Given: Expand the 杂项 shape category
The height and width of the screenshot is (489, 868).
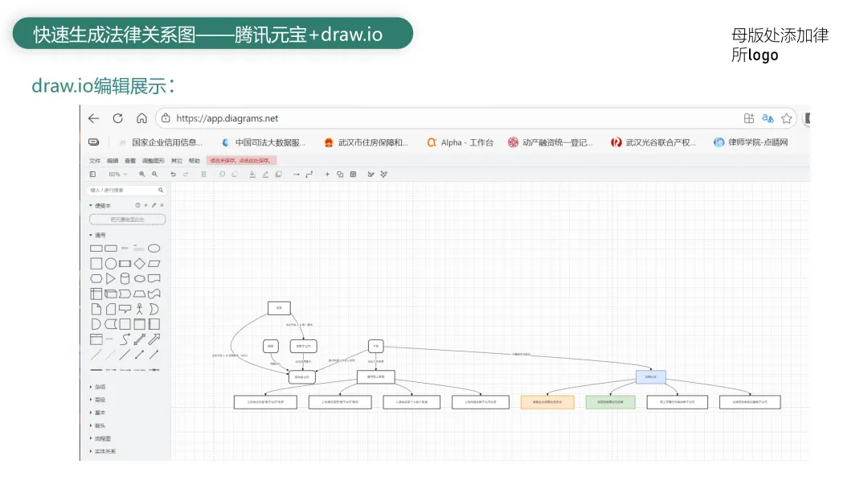Looking at the screenshot, I should click(x=97, y=387).
